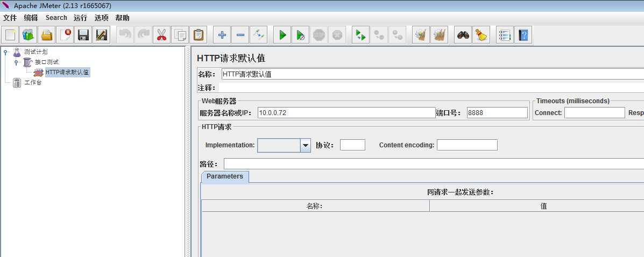Collapse the 测试计划 tree node handle

[5, 52]
